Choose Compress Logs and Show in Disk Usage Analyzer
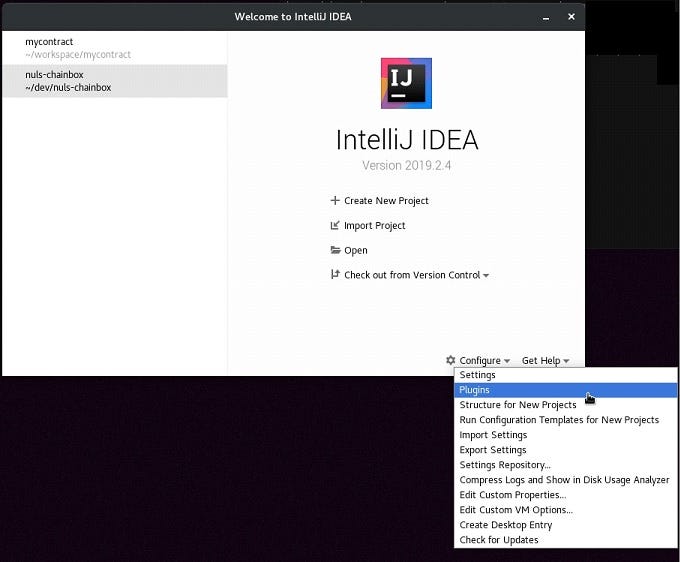Image resolution: width=680 pixels, height=562 pixels. [x=566, y=480]
